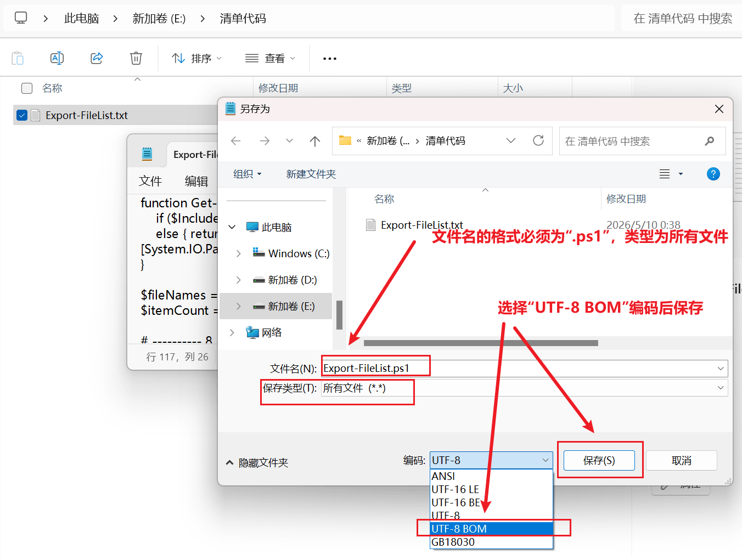Select ANSI encoding option
The image size is (742, 560).
491,476
